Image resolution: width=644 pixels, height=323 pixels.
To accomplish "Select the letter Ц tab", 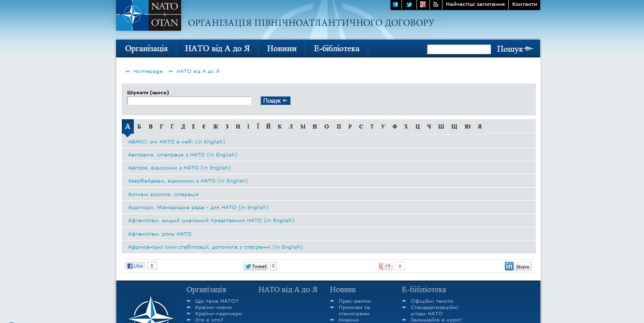I will coord(418,126).
